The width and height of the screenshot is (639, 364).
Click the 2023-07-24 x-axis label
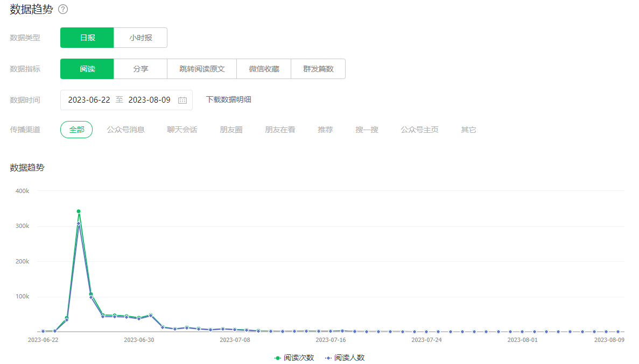point(427,340)
